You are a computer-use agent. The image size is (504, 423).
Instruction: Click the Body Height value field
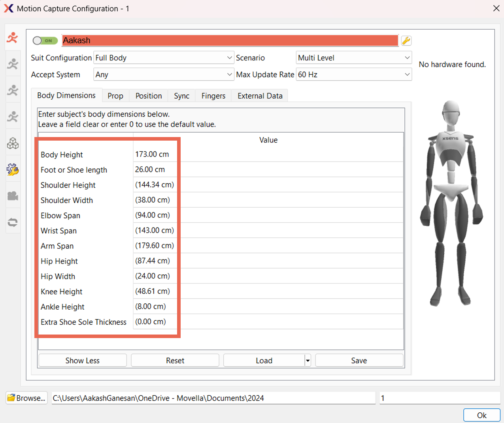click(x=268, y=154)
